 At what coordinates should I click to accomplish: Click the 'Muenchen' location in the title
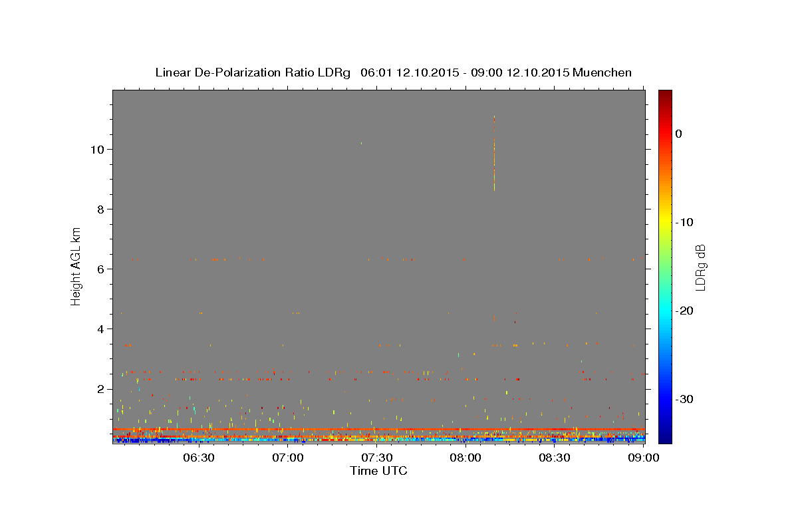pos(602,72)
